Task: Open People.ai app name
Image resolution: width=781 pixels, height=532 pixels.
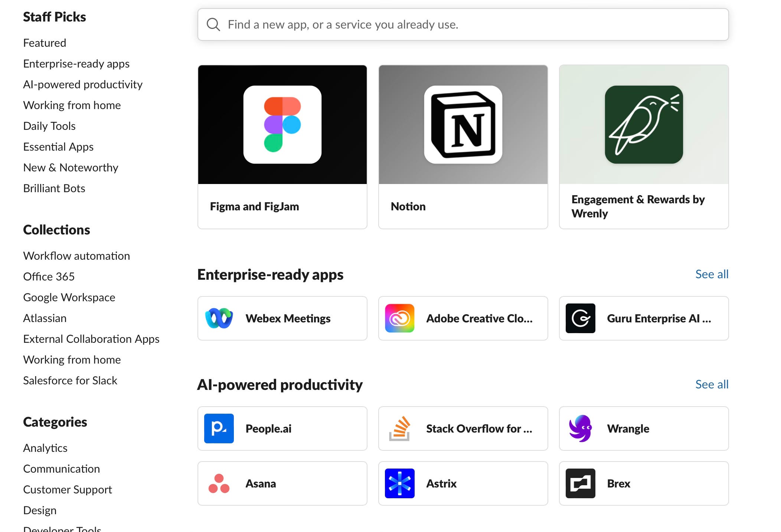Action: [x=268, y=428]
